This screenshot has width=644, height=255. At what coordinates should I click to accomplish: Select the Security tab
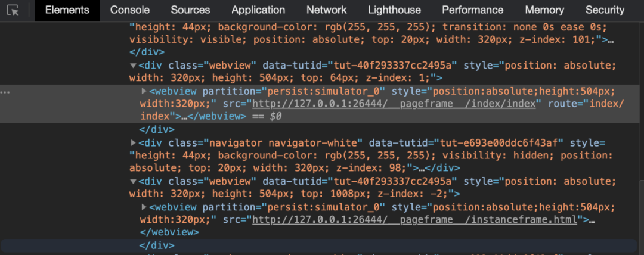point(605,10)
